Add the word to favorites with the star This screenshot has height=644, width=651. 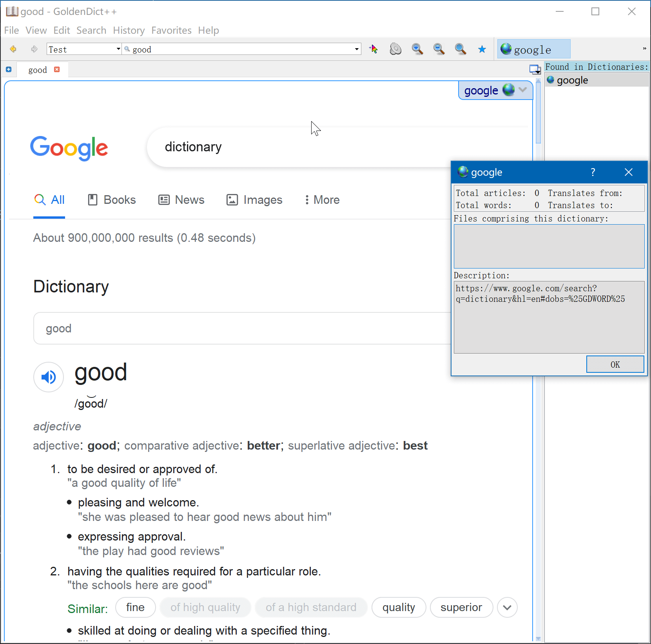tap(482, 49)
